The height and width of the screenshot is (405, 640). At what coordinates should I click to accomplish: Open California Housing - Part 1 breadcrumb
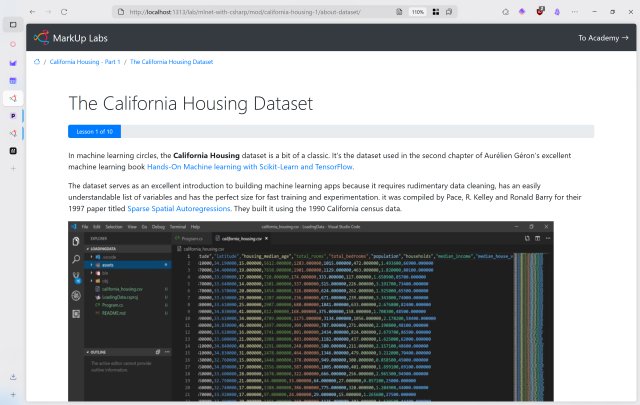click(x=85, y=62)
